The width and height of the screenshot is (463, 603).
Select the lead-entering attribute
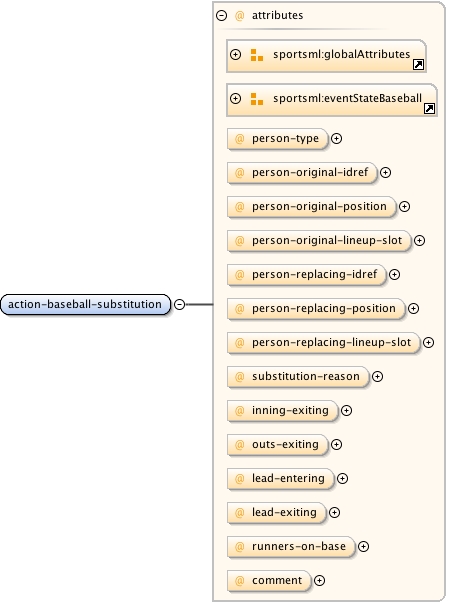(281, 478)
